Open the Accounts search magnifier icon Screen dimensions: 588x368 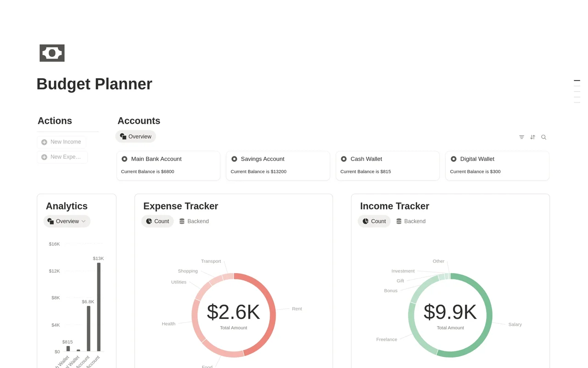(544, 137)
